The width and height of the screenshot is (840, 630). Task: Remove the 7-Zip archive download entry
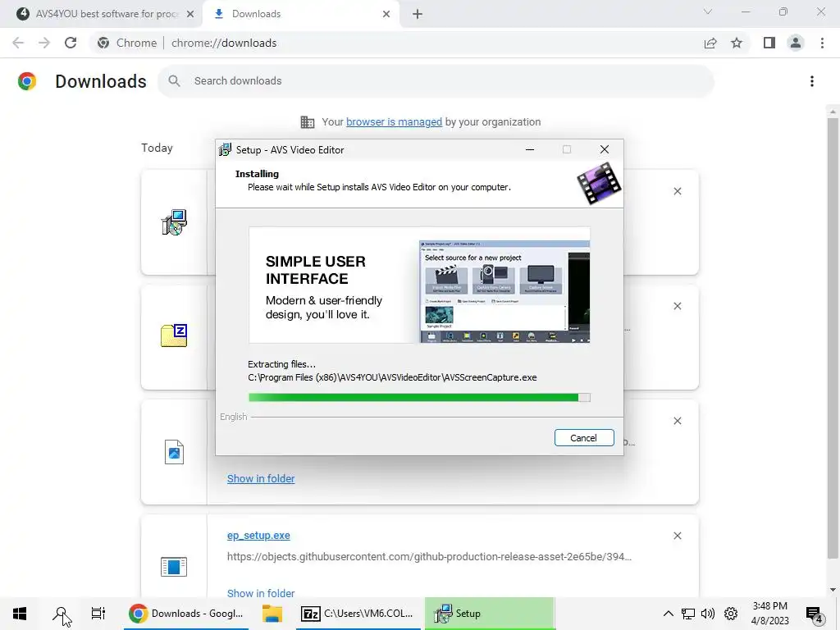pos(677,306)
